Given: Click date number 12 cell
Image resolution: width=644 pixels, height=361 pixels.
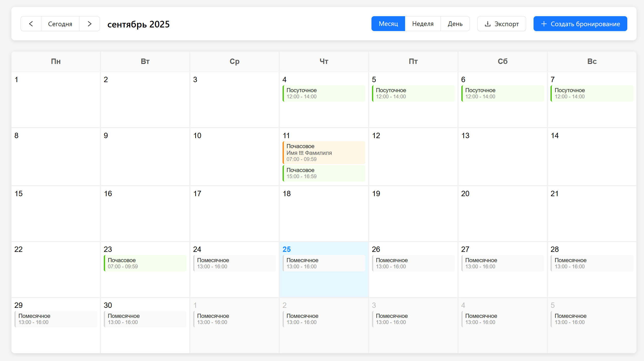Looking at the screenshot, I should (x=413, y=157).
